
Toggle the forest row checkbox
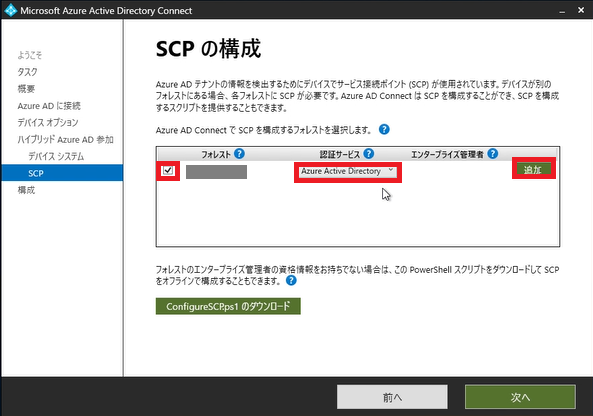point(168,171)
